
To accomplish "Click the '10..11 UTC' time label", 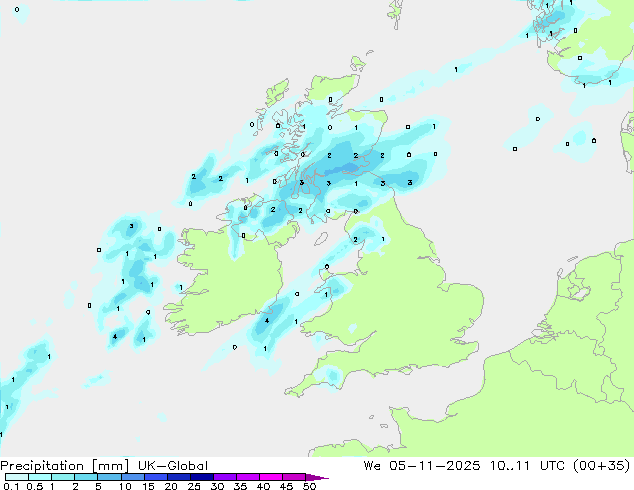I will [530, 466].
